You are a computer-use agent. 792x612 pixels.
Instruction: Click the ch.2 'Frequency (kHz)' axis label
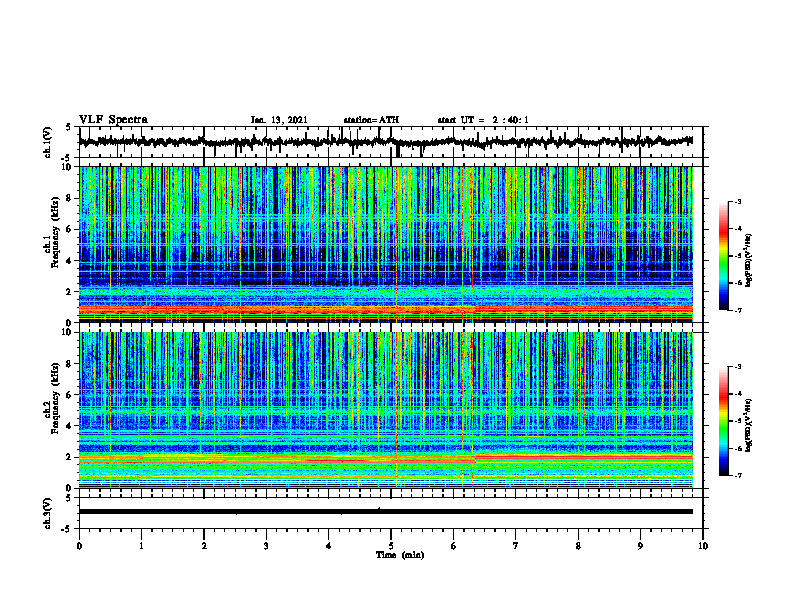54,398
